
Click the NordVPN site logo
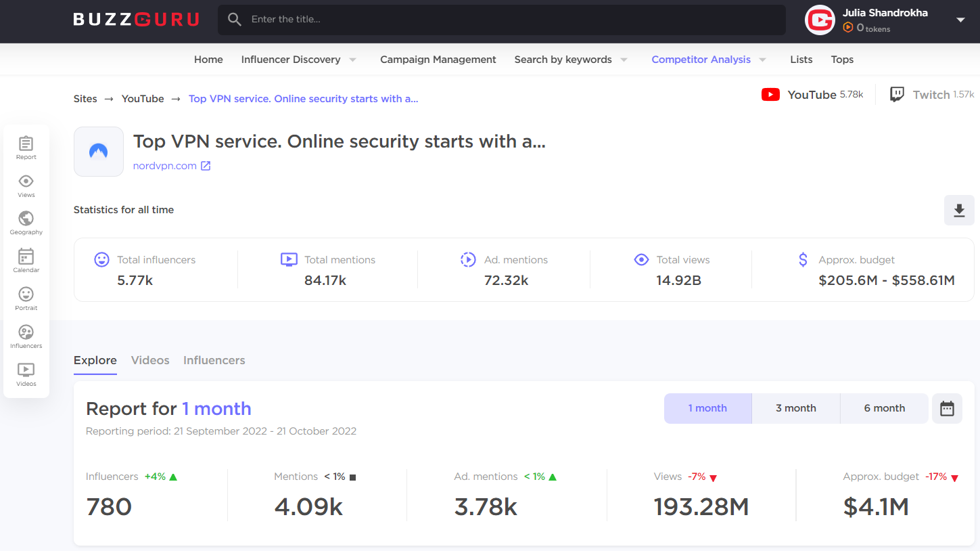coord(99,152)
